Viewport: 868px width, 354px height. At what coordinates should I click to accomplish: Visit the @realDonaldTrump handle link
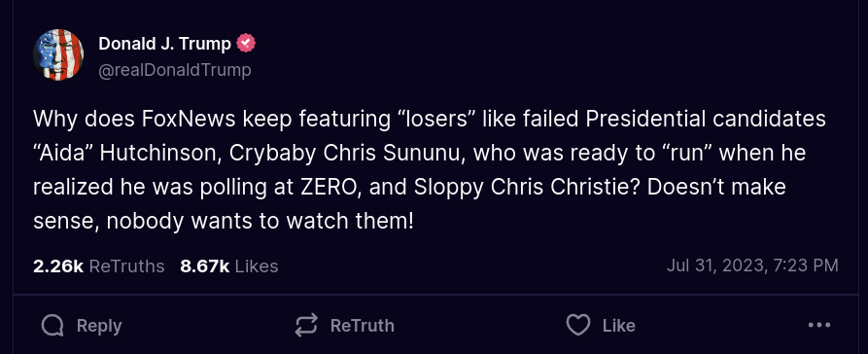click(175, 70)
